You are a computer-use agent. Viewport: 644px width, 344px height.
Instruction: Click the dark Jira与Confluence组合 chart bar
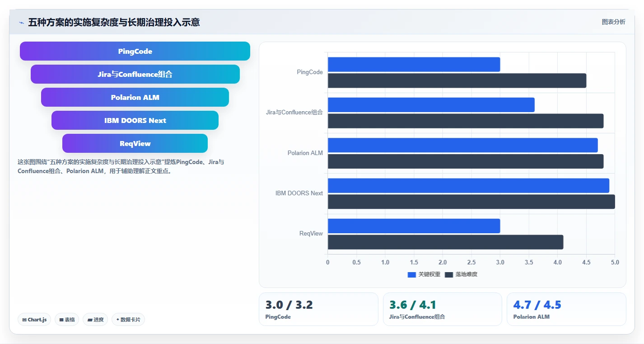pos(466,121)
